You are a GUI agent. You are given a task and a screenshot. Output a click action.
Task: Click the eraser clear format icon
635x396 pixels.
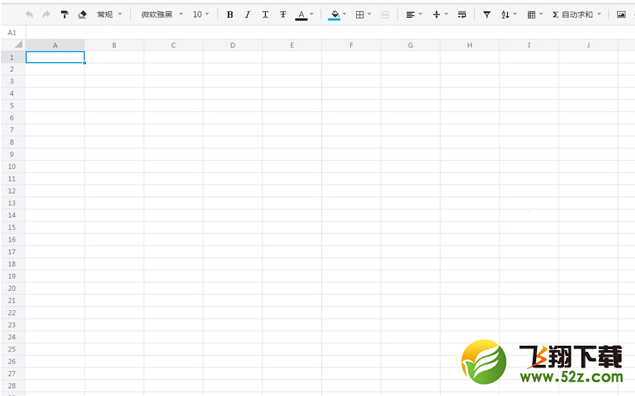(x=82, y=15)
